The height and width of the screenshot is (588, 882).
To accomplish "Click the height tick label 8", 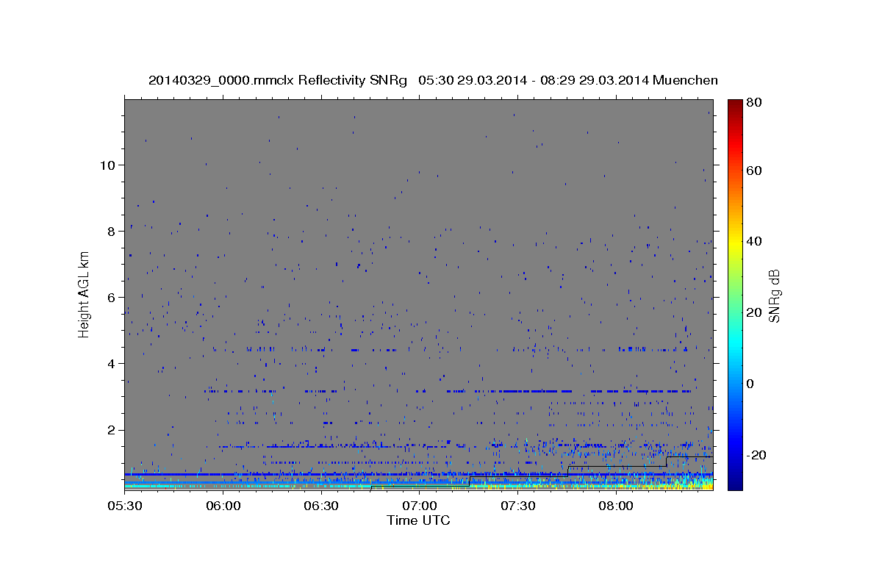I will 110,231.
